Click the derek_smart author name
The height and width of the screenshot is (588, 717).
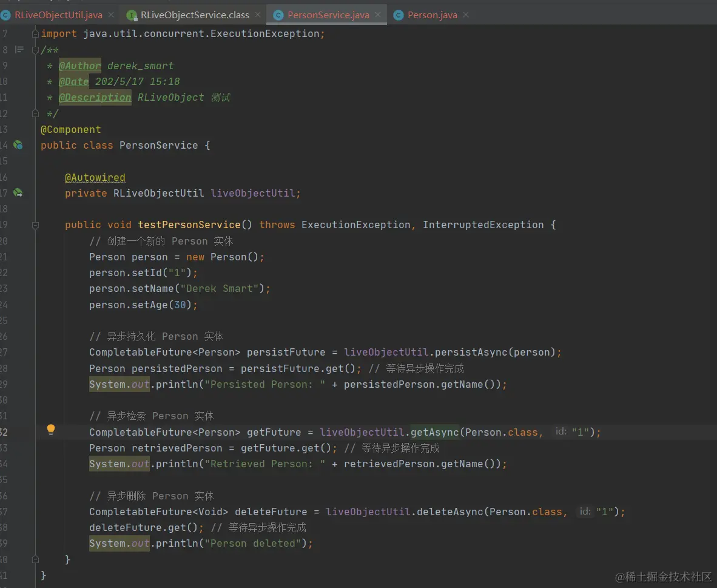tap(140, 66)
